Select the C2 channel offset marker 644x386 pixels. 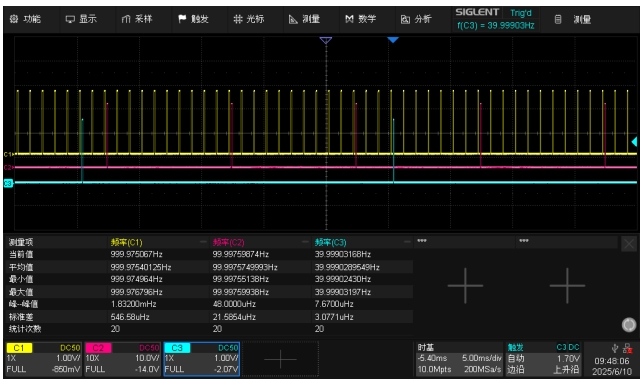[x=8, y=168]
